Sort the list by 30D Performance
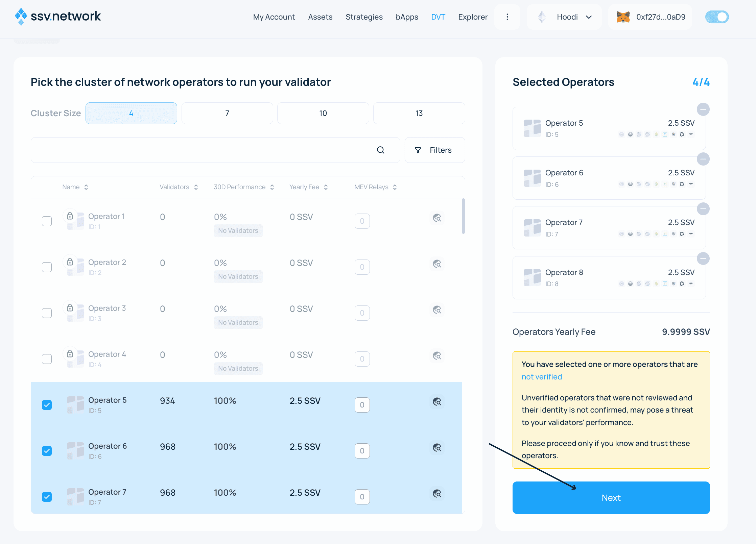Screen dimensions: 756x544 click(x=243, y=187)
